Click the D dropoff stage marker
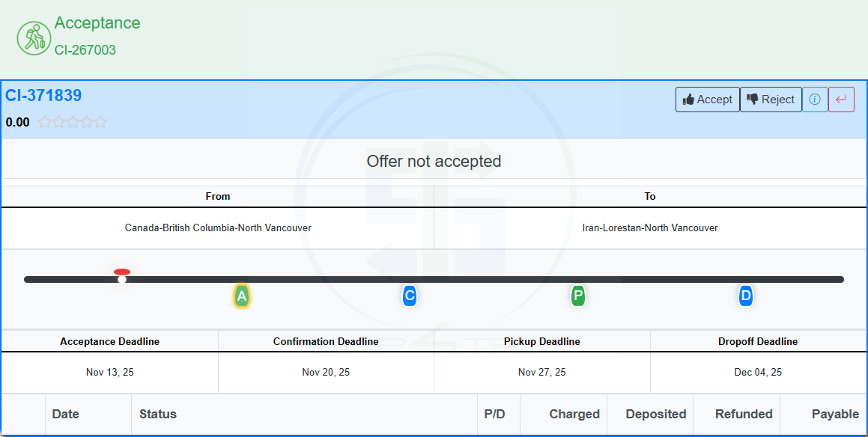Screen dimensions: 868x437 [x=745, y=296]
